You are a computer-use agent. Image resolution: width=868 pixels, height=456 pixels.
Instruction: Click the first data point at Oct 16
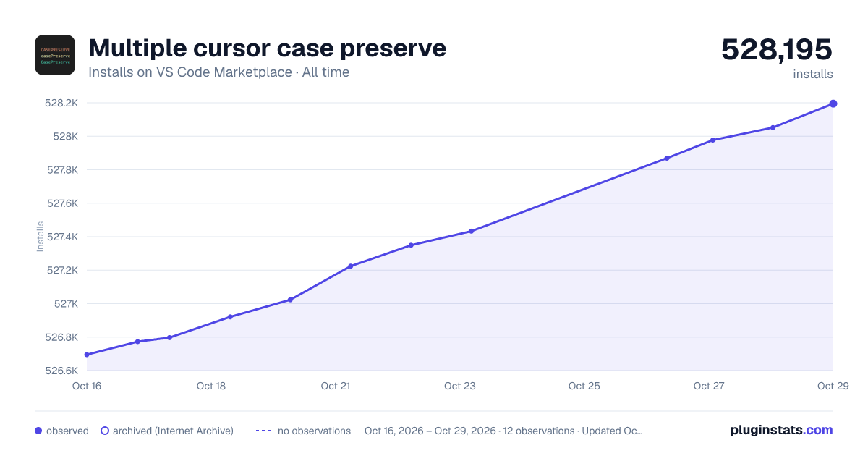pos(87,355)
